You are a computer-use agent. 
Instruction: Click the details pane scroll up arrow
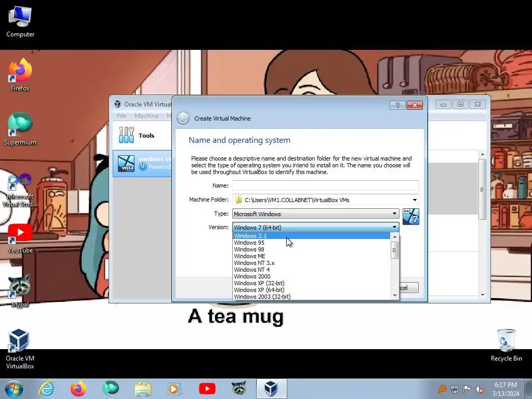click(x=483, y=154)
